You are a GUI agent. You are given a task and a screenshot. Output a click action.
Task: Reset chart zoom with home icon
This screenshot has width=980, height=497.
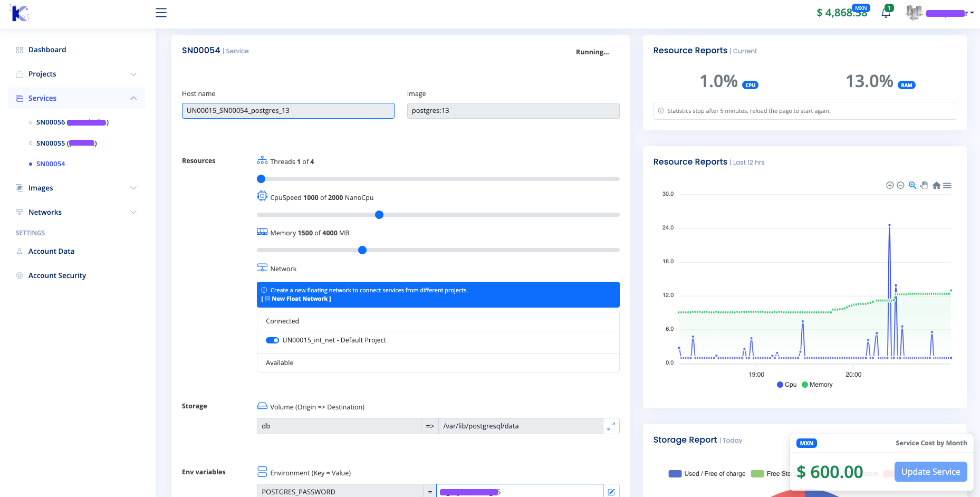pyautogui.click(x=936, y=185)
